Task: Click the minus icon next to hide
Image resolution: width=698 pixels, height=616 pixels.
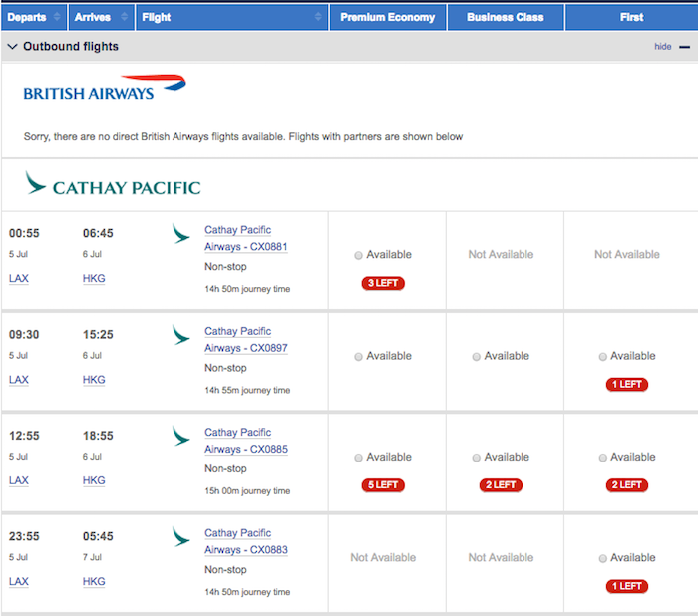Action: [685, 47]
